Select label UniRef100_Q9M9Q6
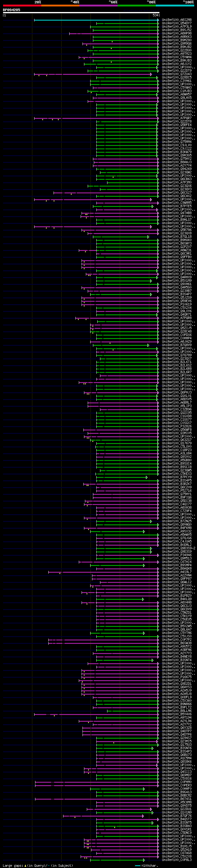197x868 pixels. tap(177, 44)
